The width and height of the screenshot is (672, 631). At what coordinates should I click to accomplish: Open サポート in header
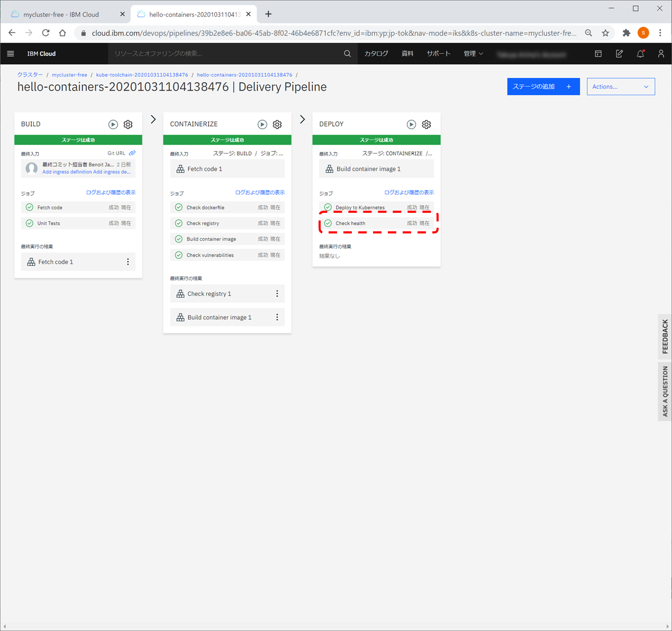coord(439,53)
